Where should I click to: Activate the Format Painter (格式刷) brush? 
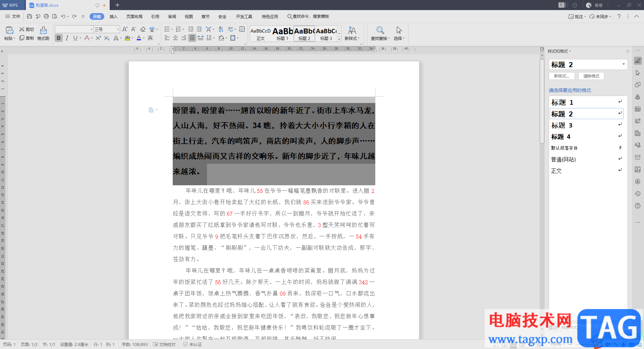[x=43, y=34]
